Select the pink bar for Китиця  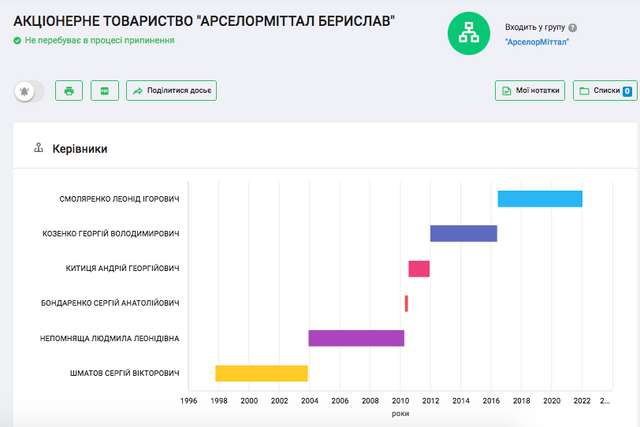click(419, 269)
